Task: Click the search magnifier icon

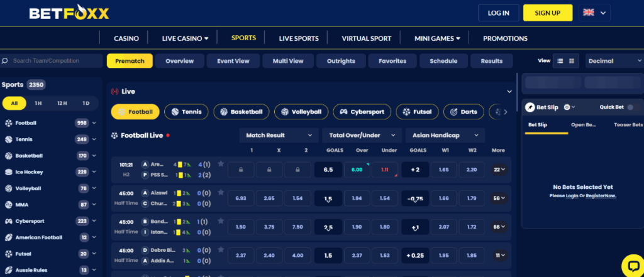Action: [x=5, y=61]
